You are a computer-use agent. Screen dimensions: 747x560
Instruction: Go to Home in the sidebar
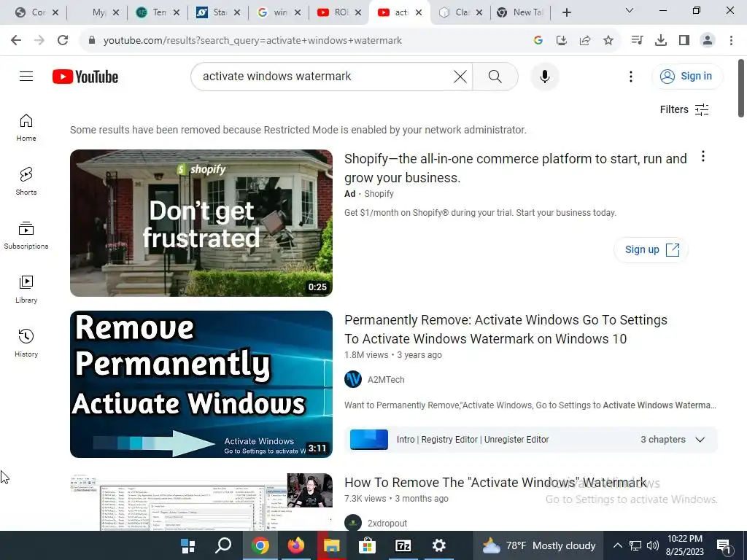coord(26,128)
